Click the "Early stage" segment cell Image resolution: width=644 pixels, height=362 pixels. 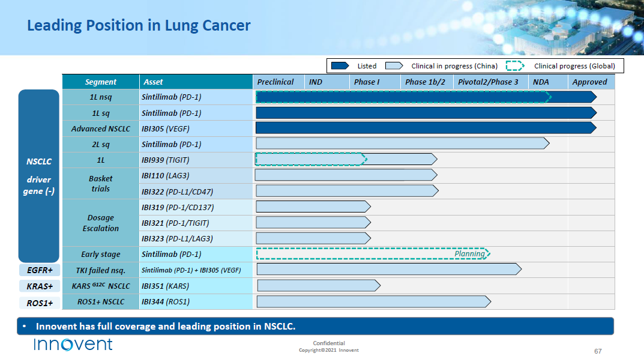[101, 255]
